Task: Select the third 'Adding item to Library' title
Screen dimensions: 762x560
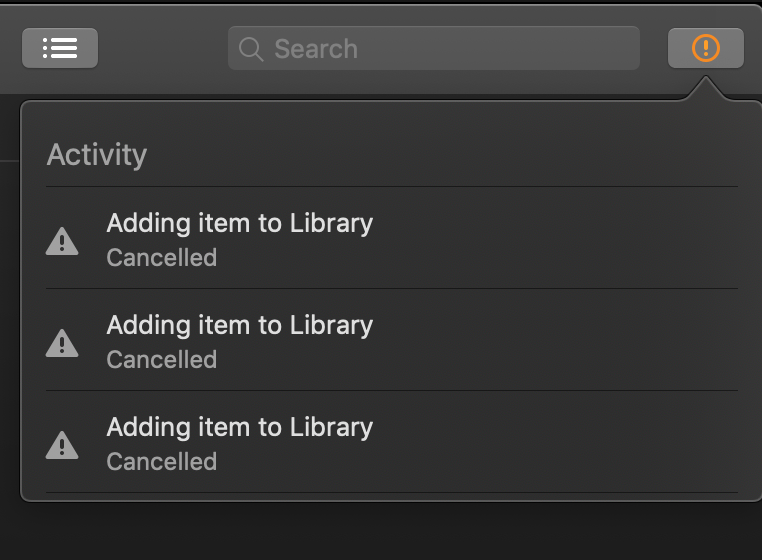Action: (x=239, y=427)
